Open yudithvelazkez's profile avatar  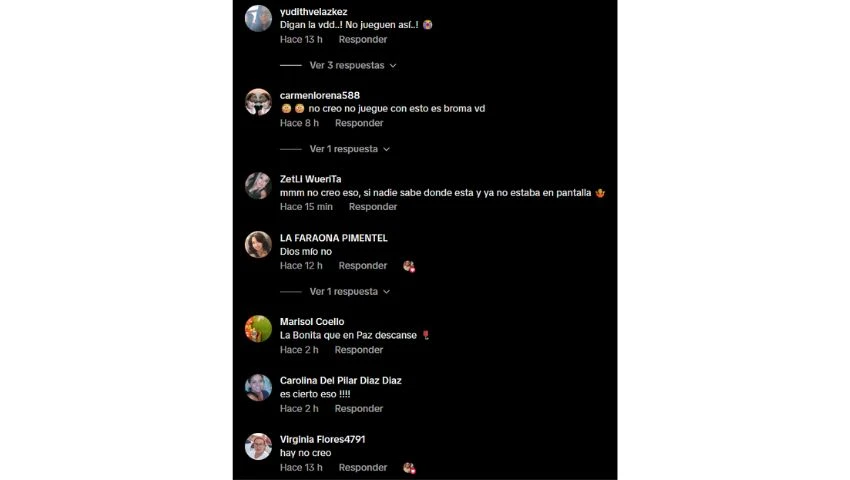coord(258,18)
